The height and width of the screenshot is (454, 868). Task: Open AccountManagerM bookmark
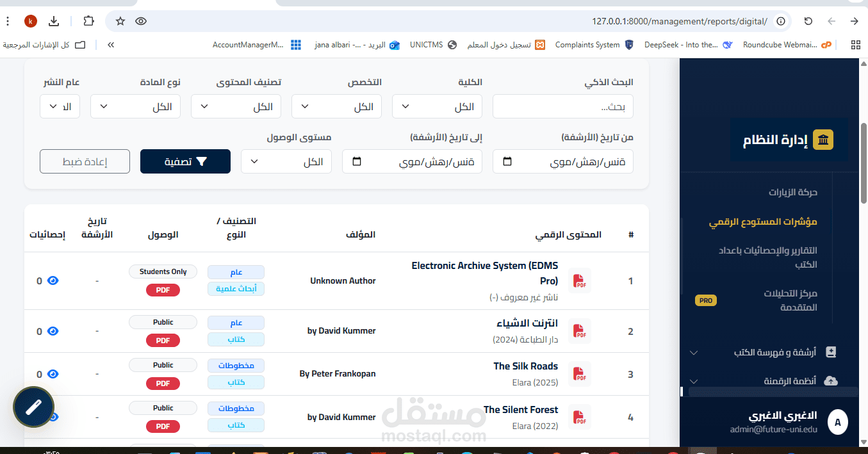point(257,45)
